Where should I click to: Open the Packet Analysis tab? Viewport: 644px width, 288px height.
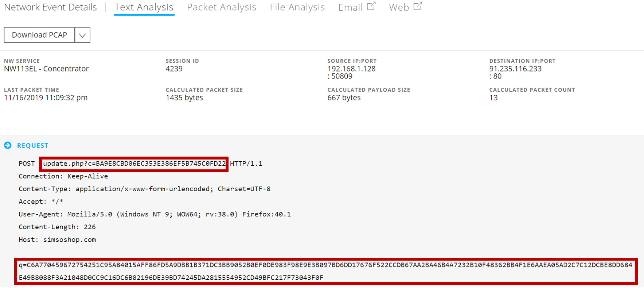tap(222, 7)
